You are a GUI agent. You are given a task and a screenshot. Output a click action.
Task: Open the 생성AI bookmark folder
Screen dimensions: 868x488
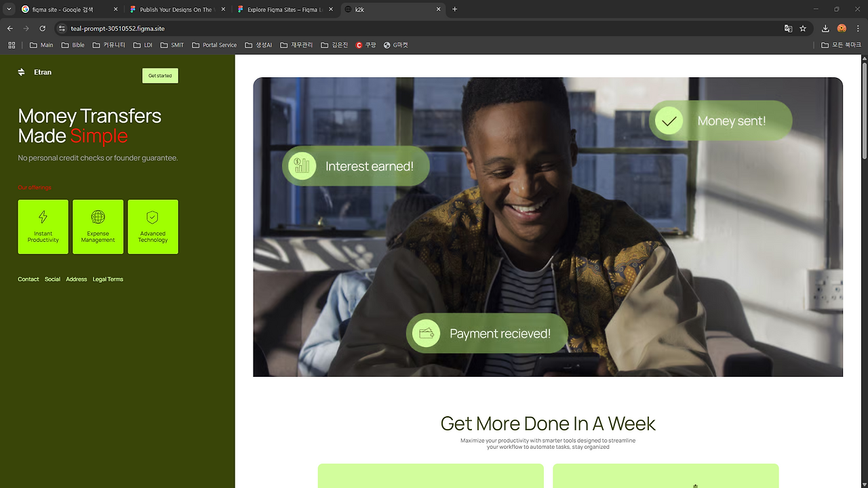[258, 45]
